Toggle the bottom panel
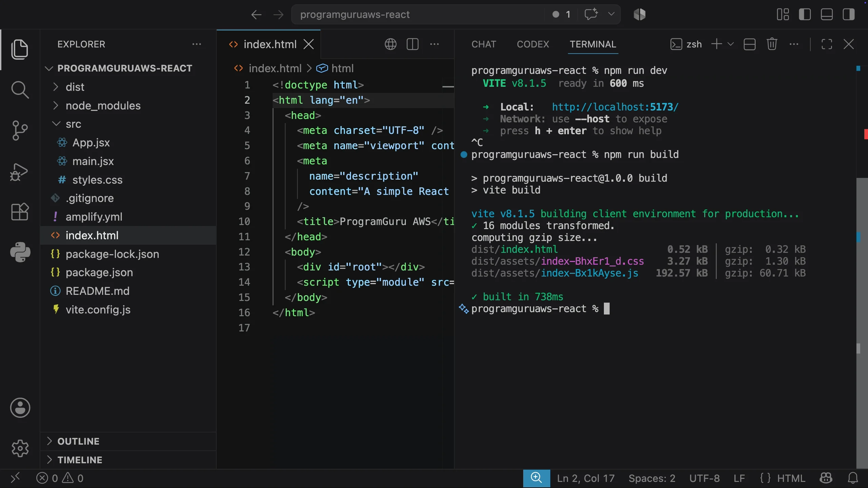868x488 pixels. [x=827, y=15]
